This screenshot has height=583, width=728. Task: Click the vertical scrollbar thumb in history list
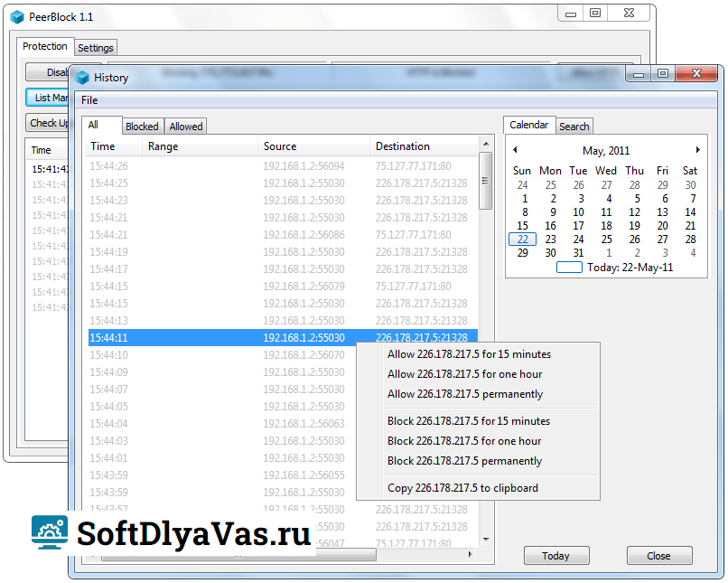[486, 181]
